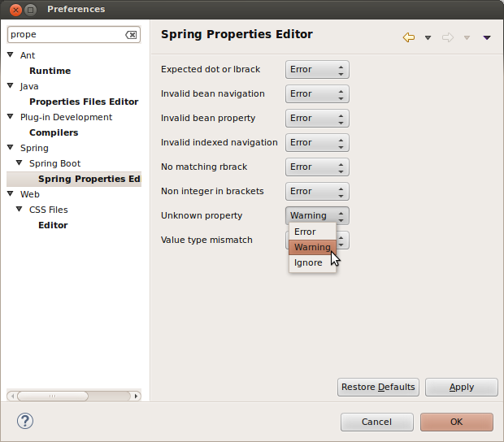Select the Web tree label
504x442 pixels.
(29, 194)
